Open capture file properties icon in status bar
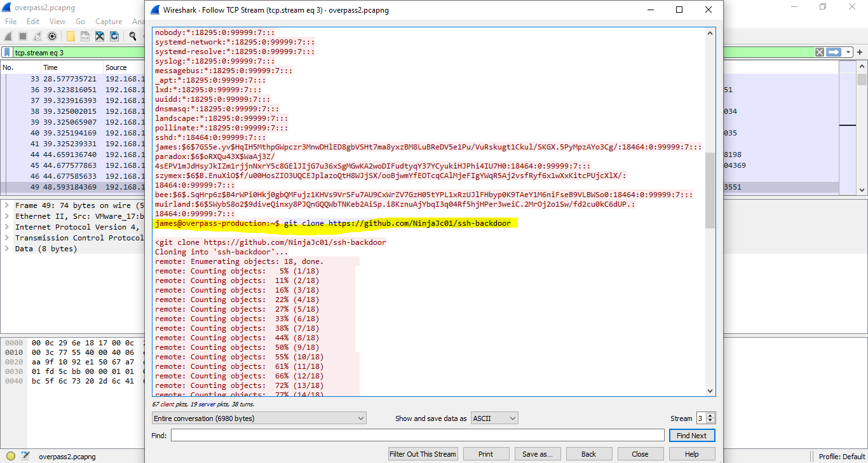This screenshot has width=868, height=463. pyautogui.click(x=25, y=456)
